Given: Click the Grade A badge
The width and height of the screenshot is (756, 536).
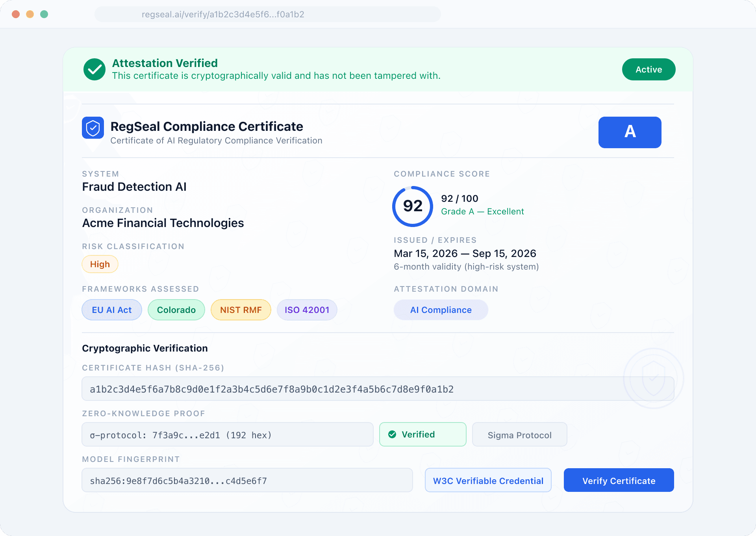Looking at the screenshot, I should 629,132.
